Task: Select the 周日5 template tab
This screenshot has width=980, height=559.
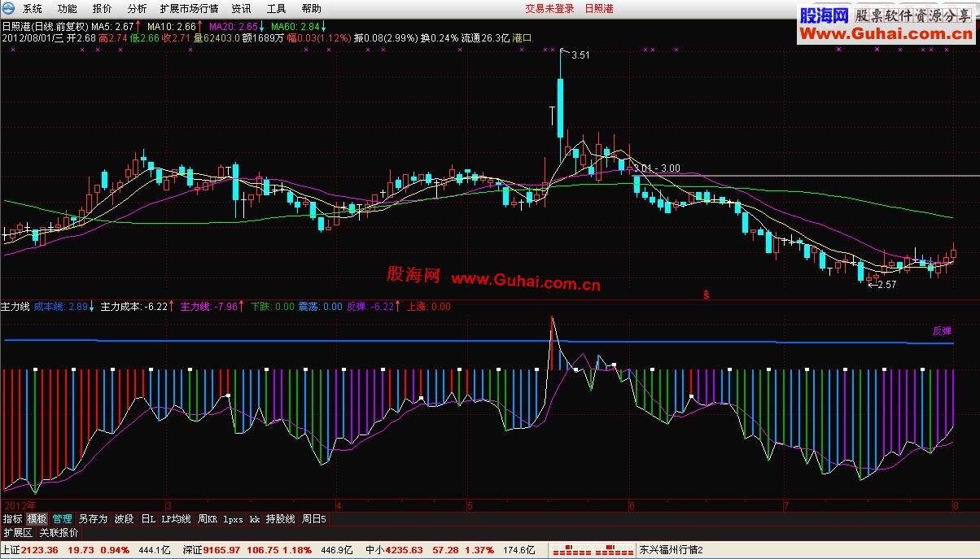Action: (314, 518)
